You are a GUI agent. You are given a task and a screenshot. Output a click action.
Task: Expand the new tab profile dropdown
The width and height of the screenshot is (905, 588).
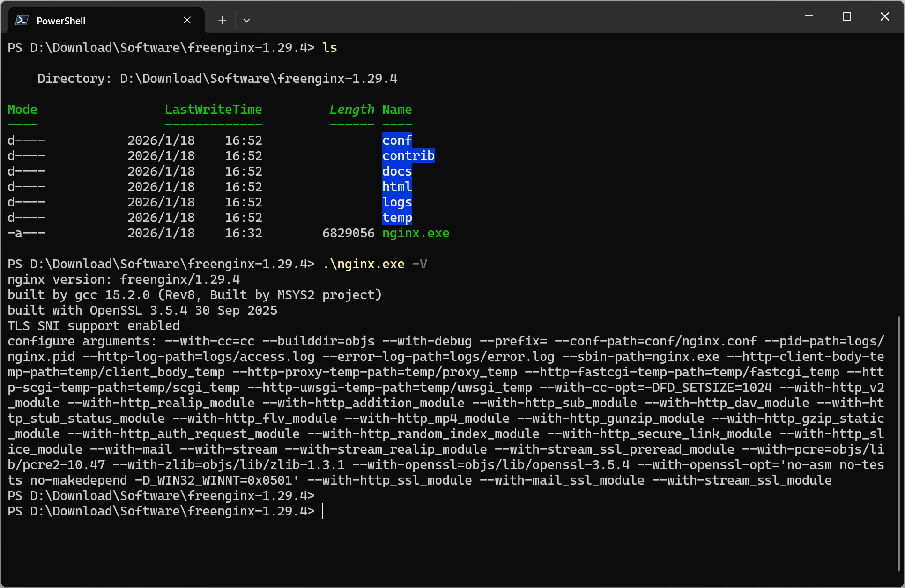pos(246,20)
